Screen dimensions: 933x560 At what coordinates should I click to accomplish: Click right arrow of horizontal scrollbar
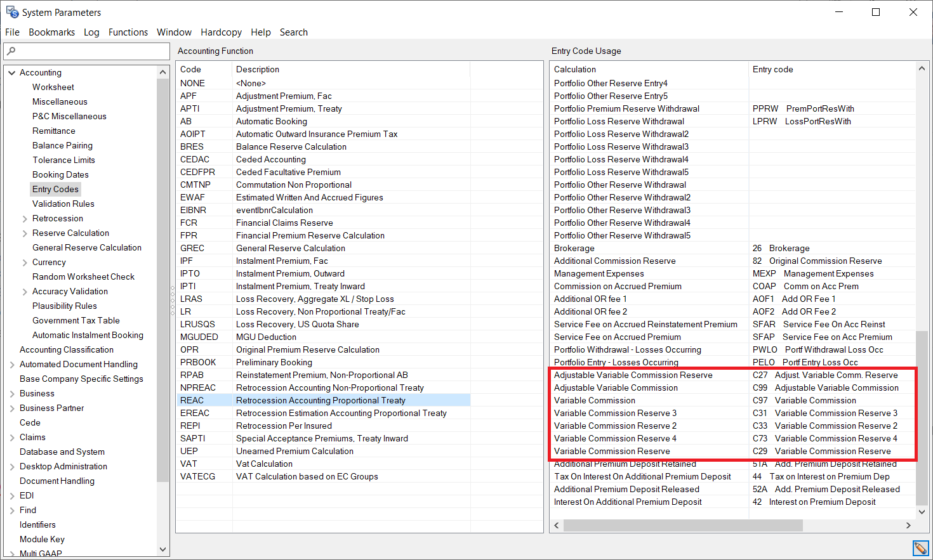click(908, 525)
